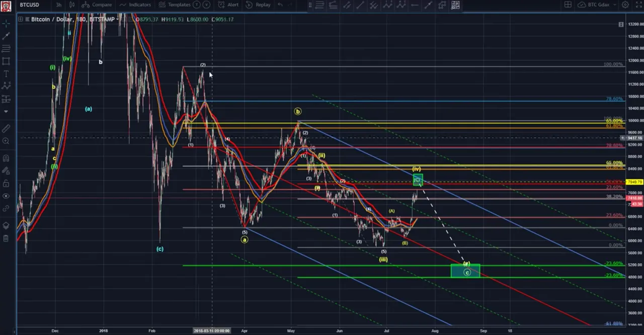Click the Compare symbol button
This screenshot has height=335, width=644.
pos(98,5)
